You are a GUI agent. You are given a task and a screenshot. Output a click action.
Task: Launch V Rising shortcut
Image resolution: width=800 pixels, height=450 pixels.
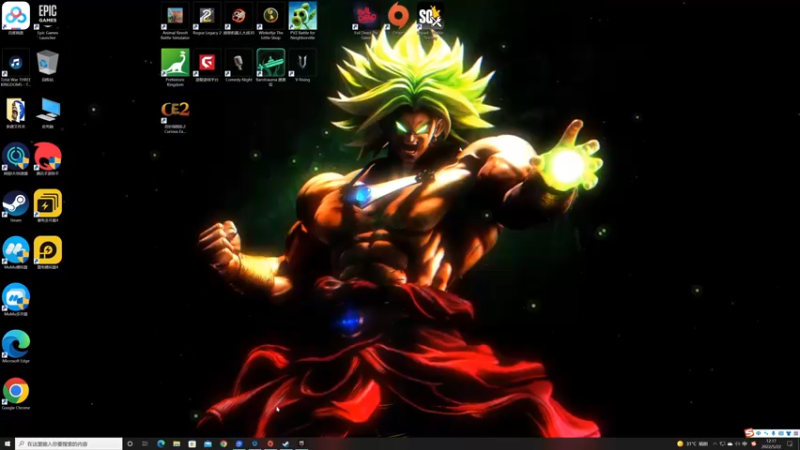(x=303, y=65)
